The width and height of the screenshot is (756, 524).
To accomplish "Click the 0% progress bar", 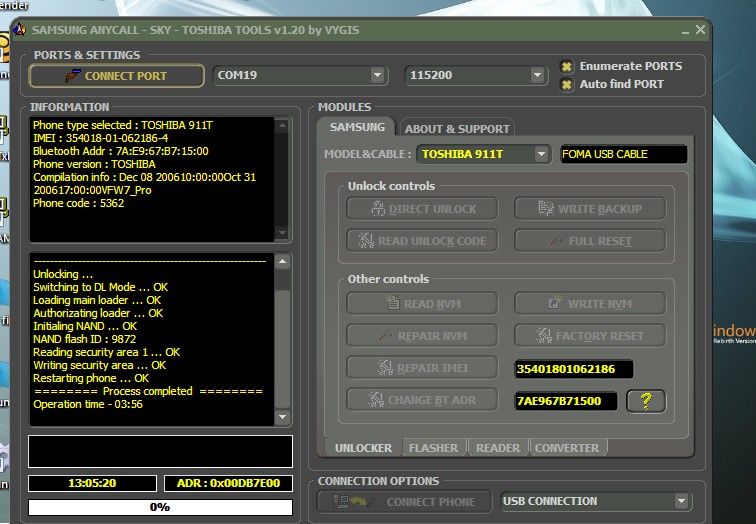I will 160,507.
